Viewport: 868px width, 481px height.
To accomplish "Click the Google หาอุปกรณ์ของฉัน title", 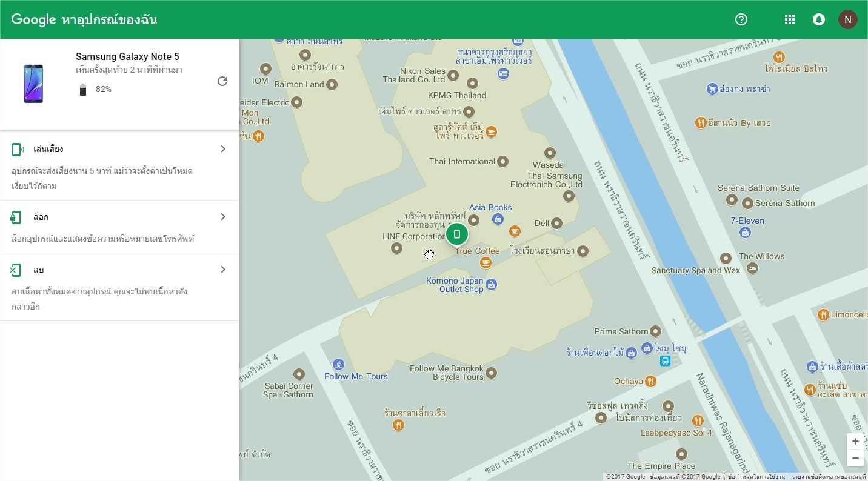I will pos(84,19).
